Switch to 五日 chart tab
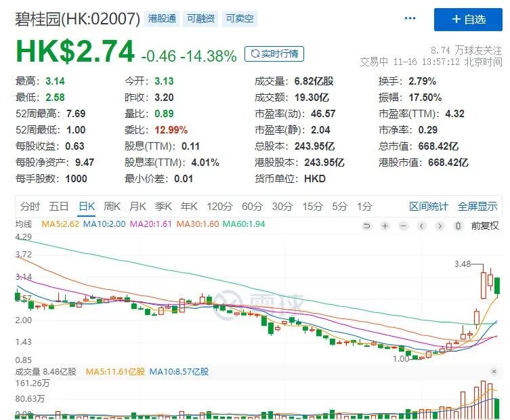 59,206
